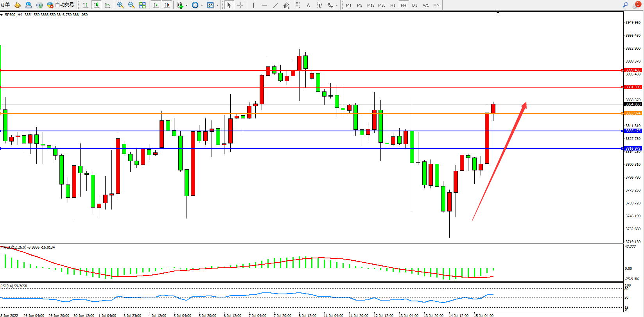644x317 pixels.
Task: Select the trendline drawing tool
Action: pos(276,5)
